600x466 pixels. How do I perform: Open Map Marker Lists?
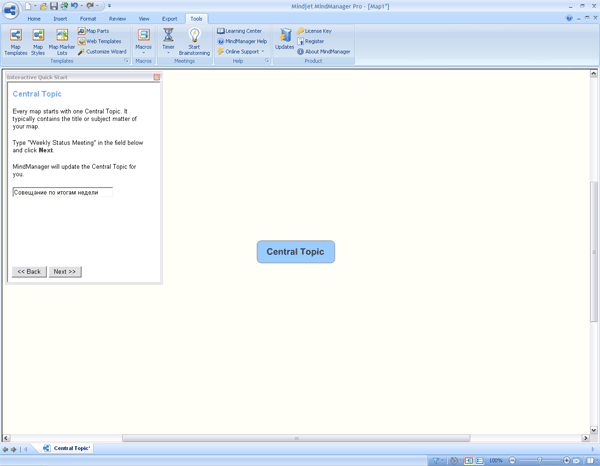(x=62, y=42)
